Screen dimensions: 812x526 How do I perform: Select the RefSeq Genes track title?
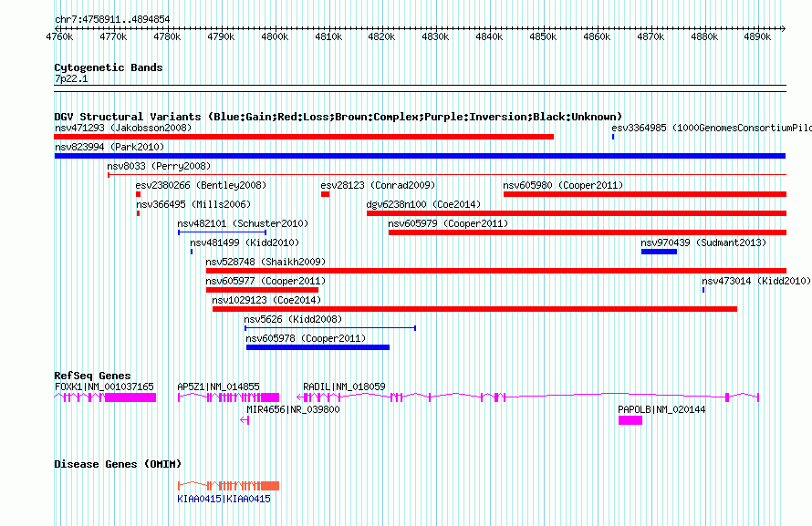[x=92, y=376]
